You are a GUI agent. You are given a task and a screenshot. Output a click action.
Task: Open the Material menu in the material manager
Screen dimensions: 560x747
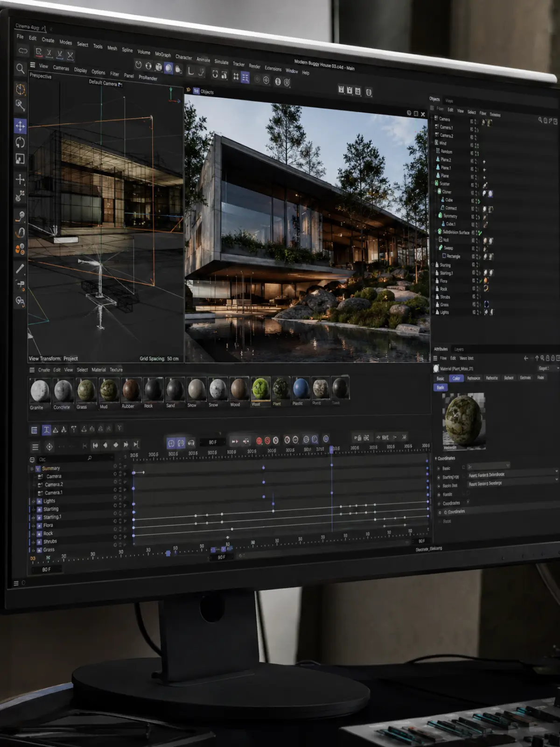pos(98,370)
